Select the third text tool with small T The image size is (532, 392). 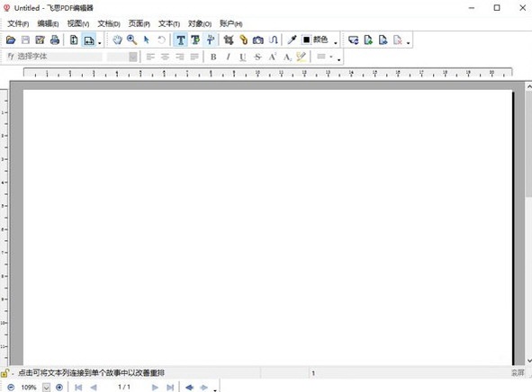click(x=210, y=40)
